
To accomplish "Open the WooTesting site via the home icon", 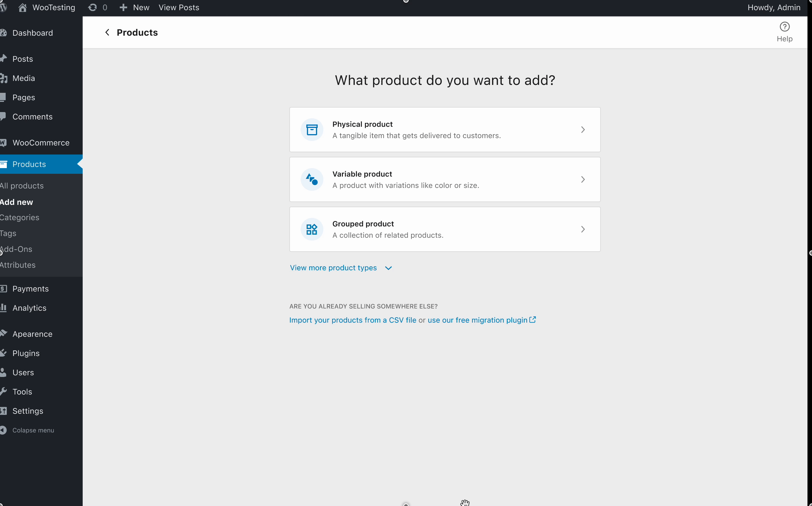I will [x=22, y=7].
